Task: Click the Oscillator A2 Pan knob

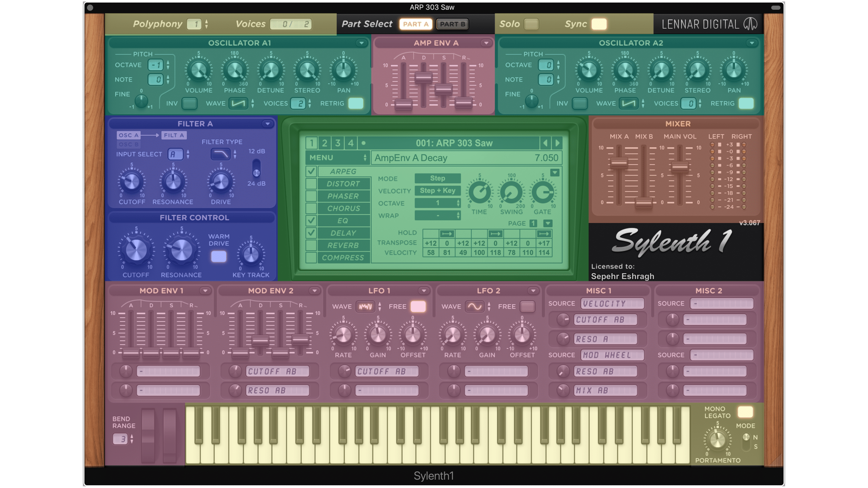Action: (734, 70)
